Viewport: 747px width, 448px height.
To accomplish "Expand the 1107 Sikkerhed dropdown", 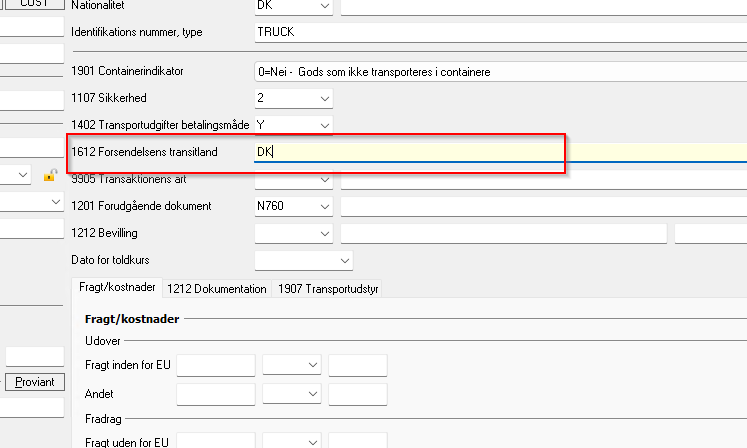I will pyautogui.click(x=324, y=98).
